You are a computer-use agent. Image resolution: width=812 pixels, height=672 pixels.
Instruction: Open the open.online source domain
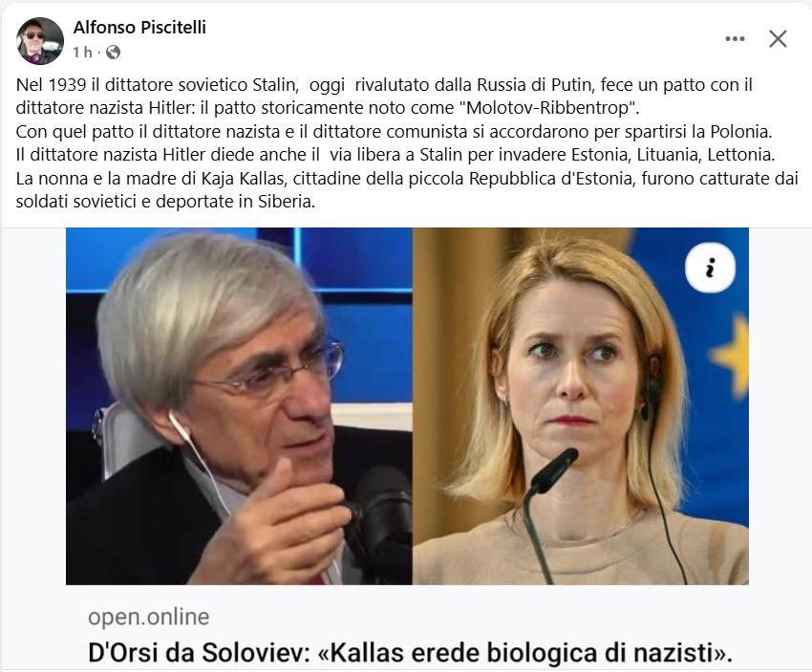[149, 617]
